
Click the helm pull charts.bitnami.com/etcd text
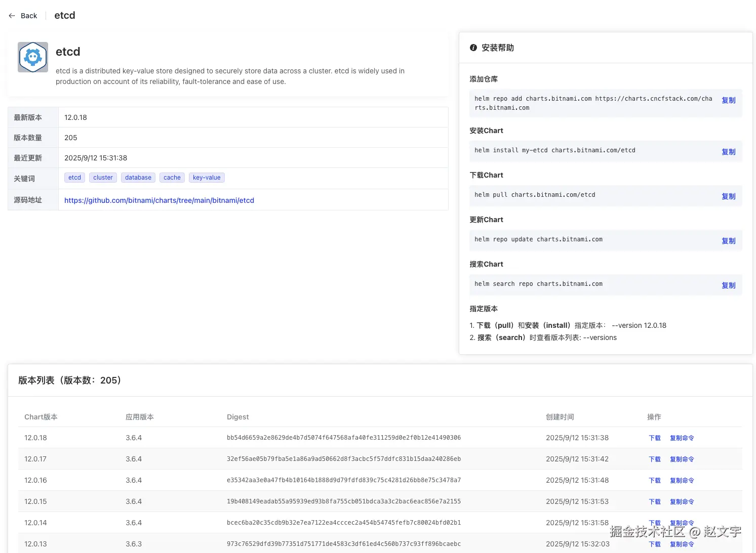click(535, 195)
